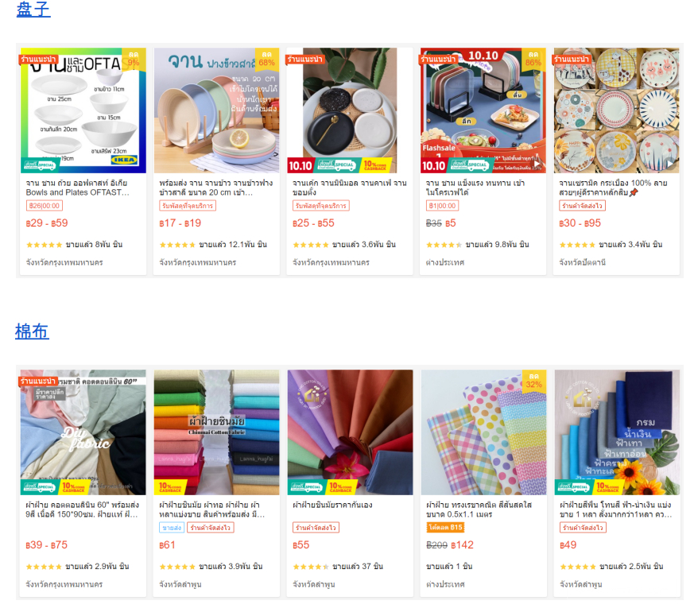Click 10% cashback badge on Chinmai Cotton Fabric
This screenshot has width=694, height=616.
tap(170, 488)
